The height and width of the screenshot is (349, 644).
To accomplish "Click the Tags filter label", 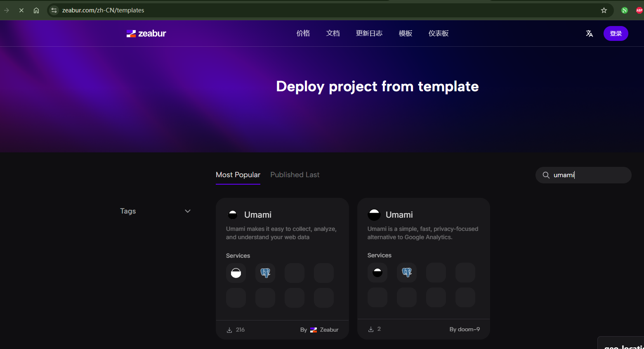I will [128, 211].
